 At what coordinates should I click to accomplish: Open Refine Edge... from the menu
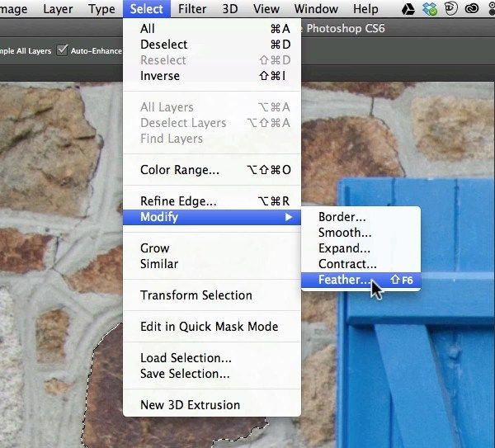click(178, 201)
